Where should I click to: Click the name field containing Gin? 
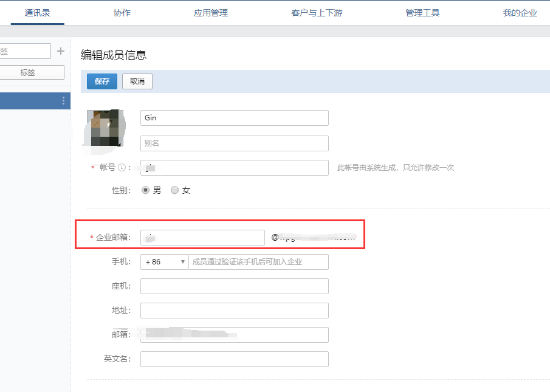(234, 118)
